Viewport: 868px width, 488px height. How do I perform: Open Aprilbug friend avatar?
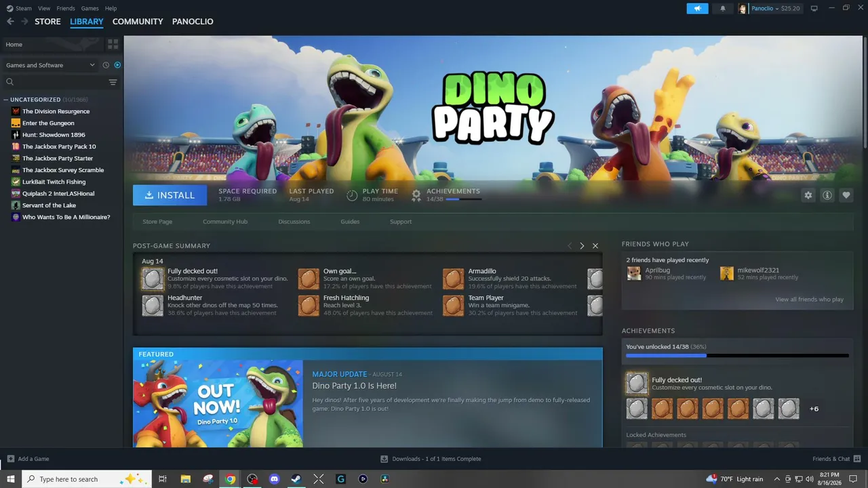pyautogui.click(x=634, y=273)
